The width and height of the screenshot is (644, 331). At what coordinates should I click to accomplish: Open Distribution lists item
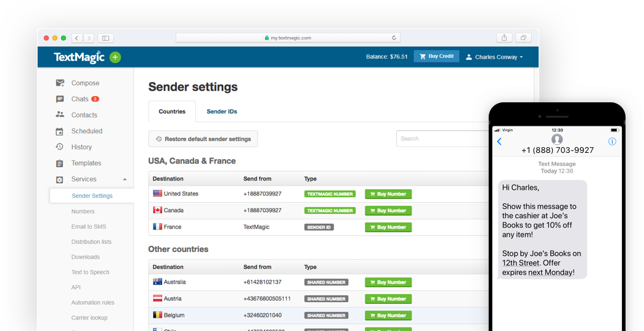coord(91,242)
